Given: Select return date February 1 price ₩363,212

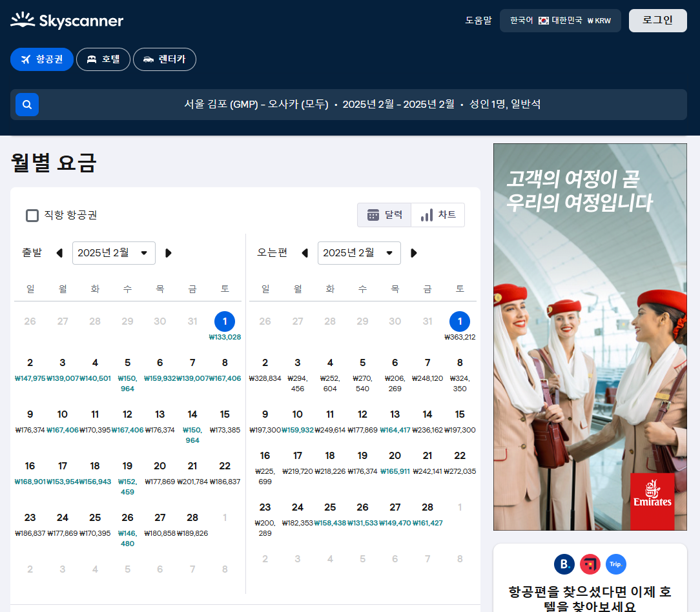Looking at the screenshot, I should [x=460, y=326].
